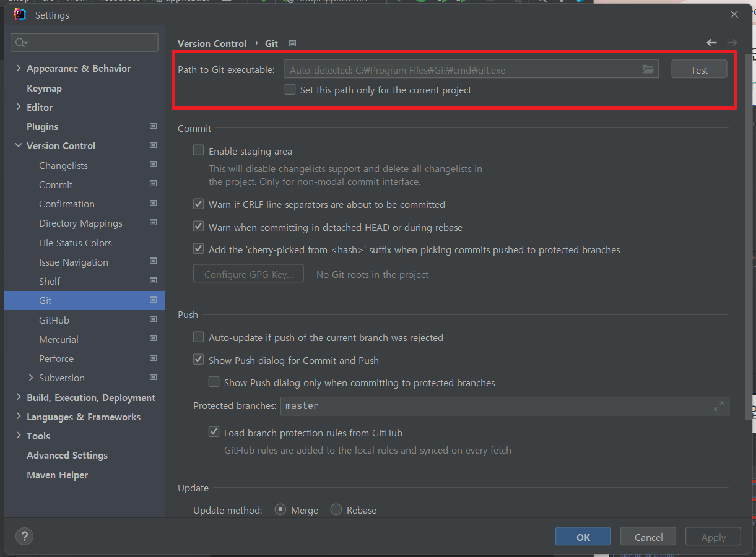Click the Apply button
This screenshot has height=557, width=756.
713,537
